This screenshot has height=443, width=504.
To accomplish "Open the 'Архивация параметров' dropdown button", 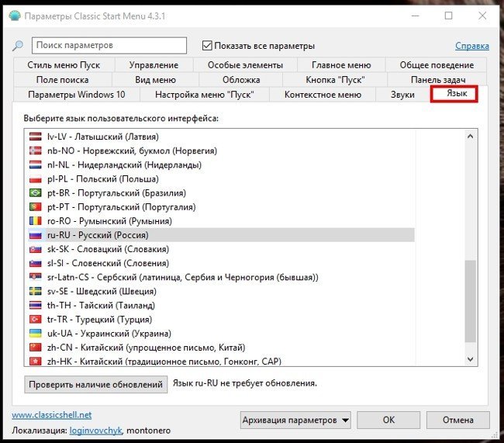I will tap(295, 421).
